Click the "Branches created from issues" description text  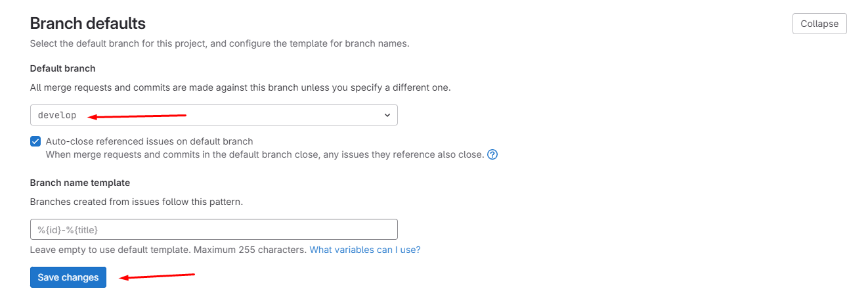point(137,202)
